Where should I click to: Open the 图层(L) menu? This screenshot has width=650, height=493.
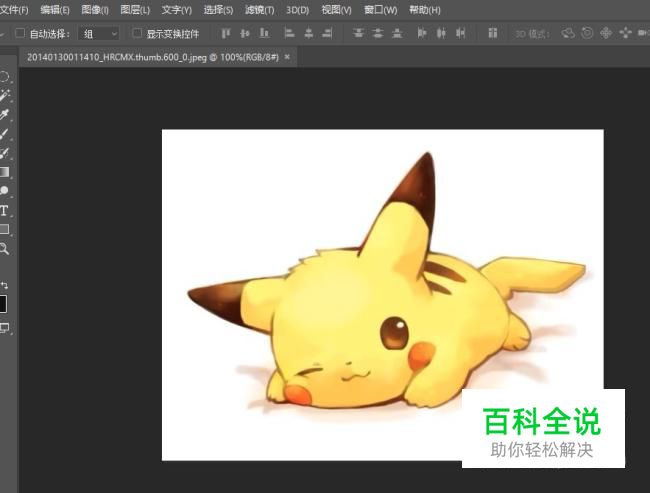pos(135,10)
